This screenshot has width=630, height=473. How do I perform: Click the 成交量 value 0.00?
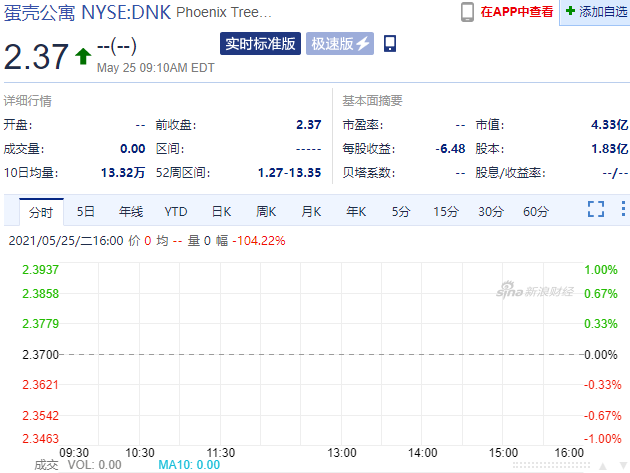point(133,149)
